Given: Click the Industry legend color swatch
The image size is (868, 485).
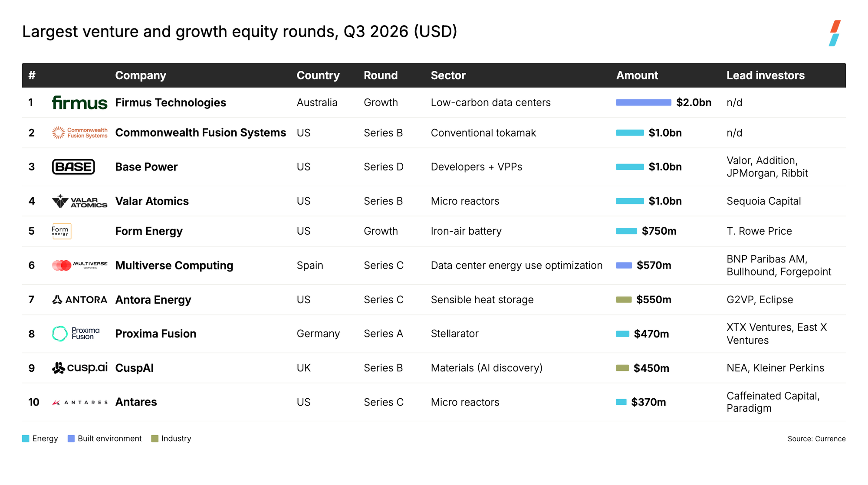Looking at the screenshot, I should click(155, 439).
